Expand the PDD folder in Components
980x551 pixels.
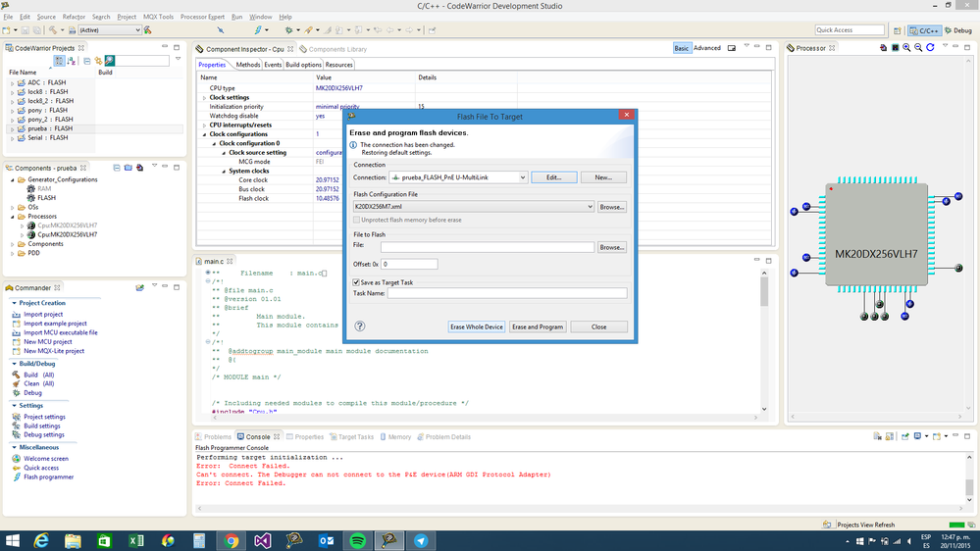point(13,254)
